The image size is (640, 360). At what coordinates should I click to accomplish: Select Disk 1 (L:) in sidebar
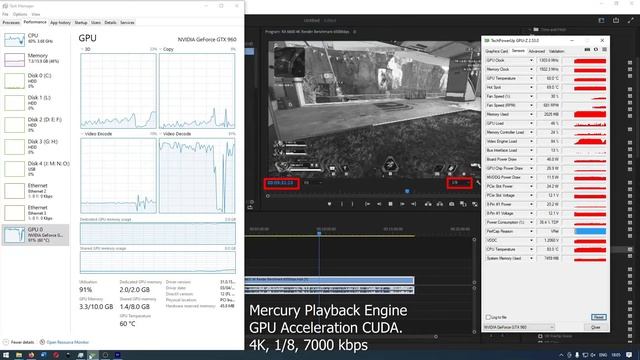point(36,103)
